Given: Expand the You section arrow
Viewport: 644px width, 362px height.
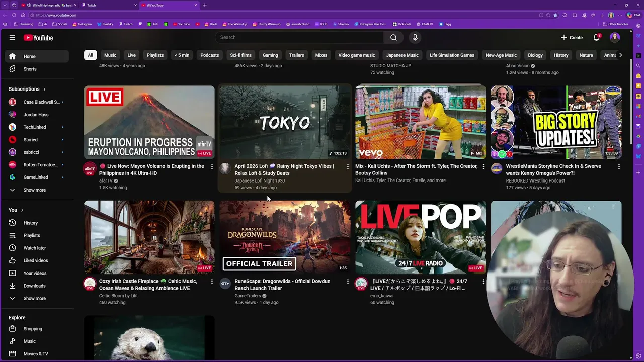Looking at the screenshot, I should (x=22, y=210).
